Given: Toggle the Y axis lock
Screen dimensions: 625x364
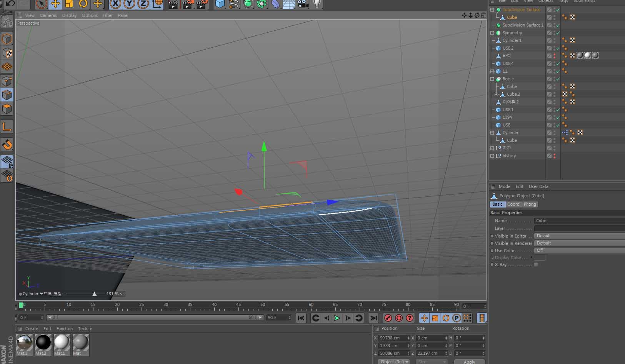Looking at the screenshot, I should 129,4.
